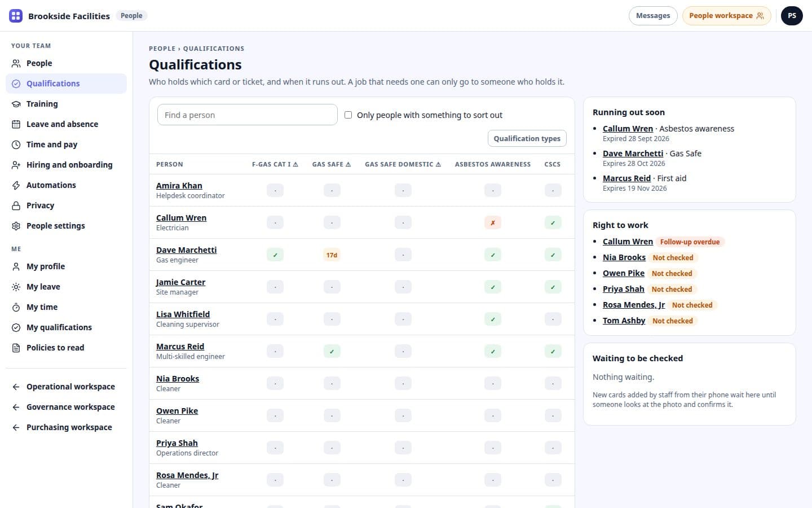Click Jamie Carter's CSCS tick cell
812x508 pixels.
tap(553, 287)
